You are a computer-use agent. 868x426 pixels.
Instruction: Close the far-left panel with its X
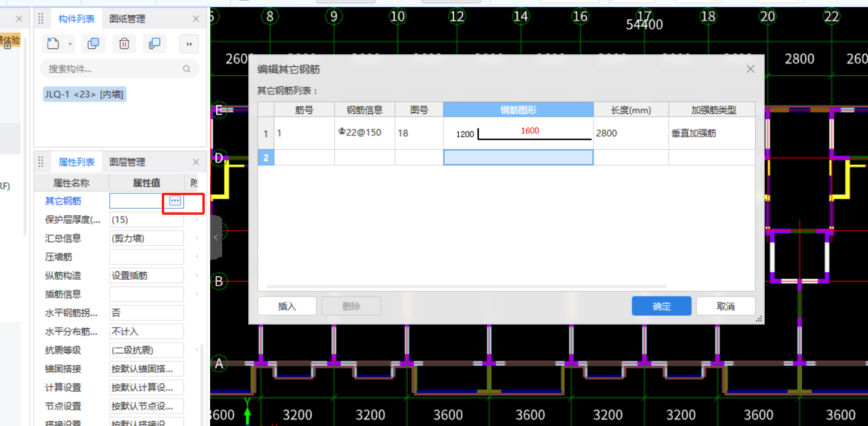[x=19, y=19]
